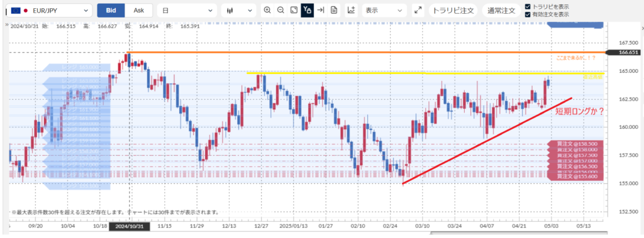Click the 05/13 date on the time axis

click(x=584, y=226)
